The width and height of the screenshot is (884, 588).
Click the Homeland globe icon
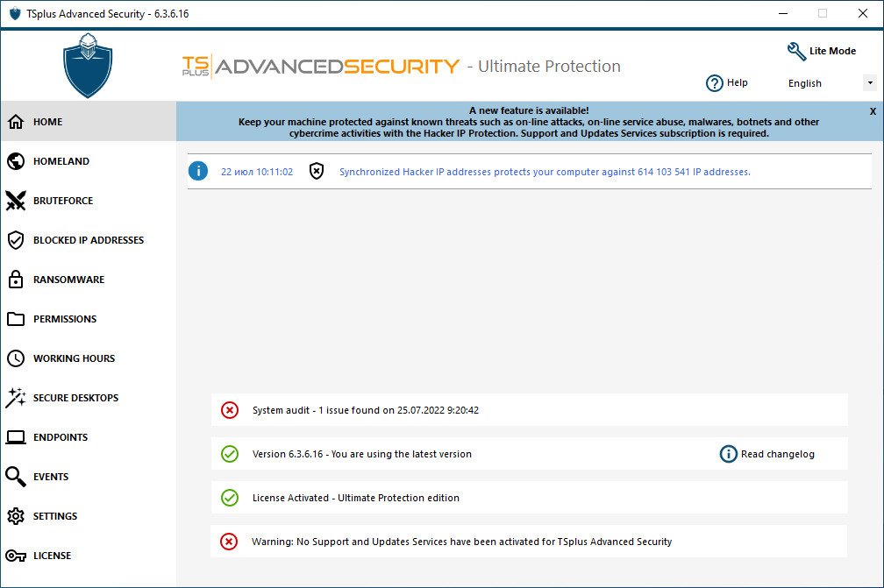click(16, 161)
